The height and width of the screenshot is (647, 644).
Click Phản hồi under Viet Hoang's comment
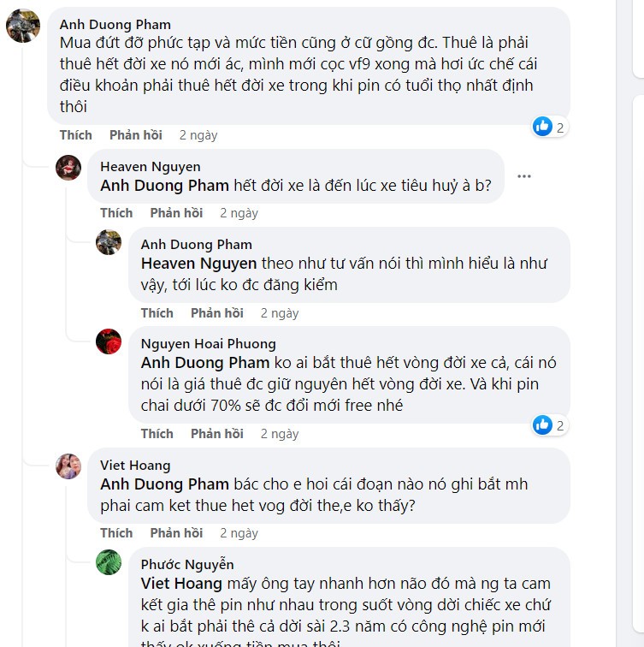pos(176,533)
